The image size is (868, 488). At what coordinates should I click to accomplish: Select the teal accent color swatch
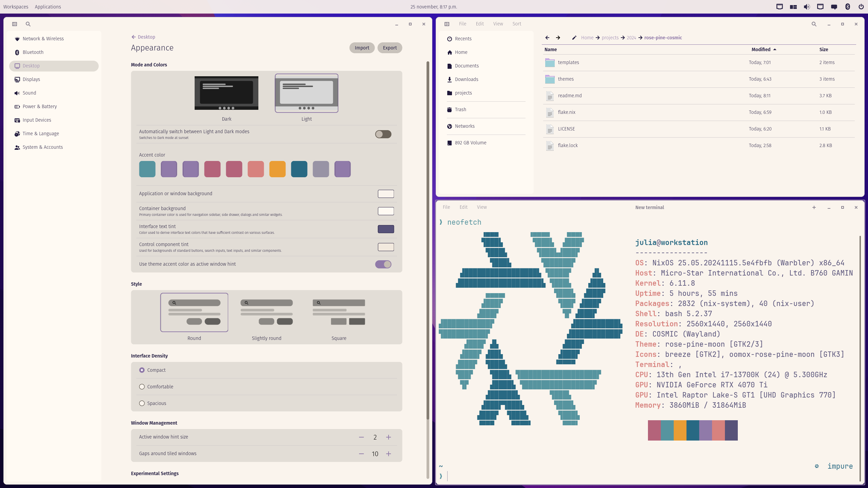tap(147, 169)
